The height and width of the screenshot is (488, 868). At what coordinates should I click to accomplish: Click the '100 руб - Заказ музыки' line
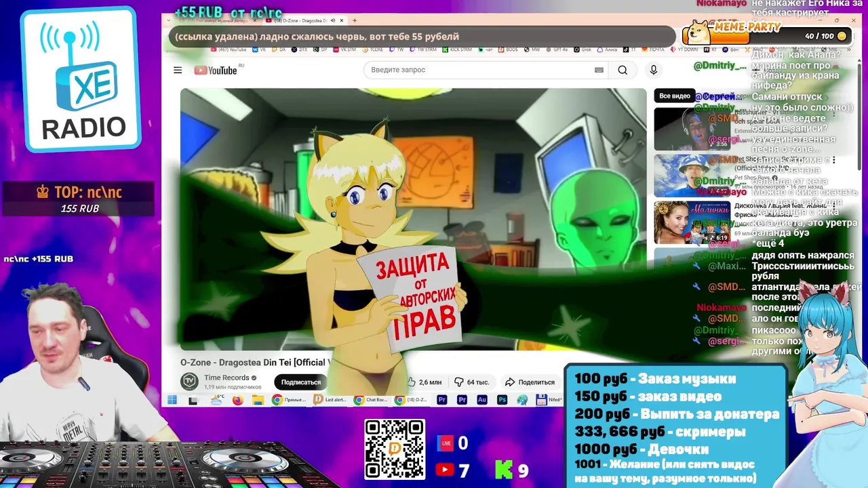pyautogui.click(x=655, y=379)
